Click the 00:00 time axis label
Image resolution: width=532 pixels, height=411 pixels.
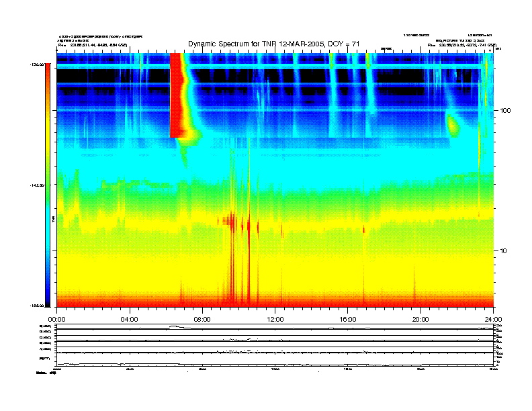pyautogui.click(x=56, y=319)
